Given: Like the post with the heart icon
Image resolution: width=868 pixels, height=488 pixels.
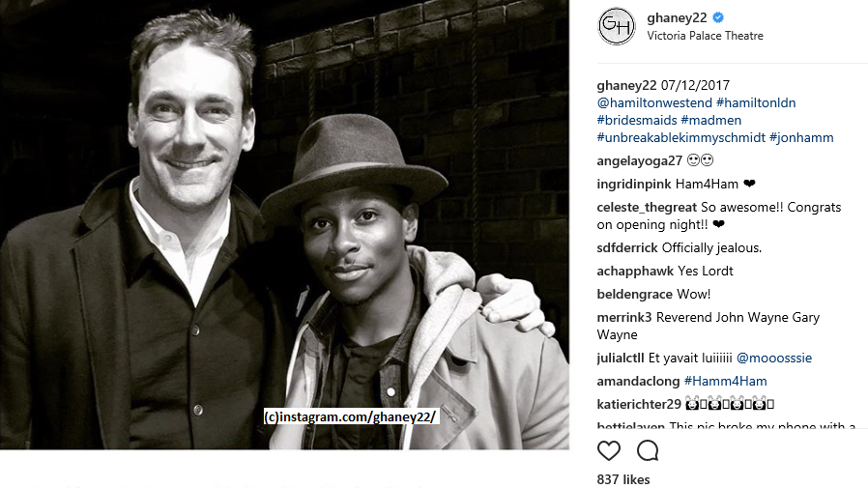Looking at the screenshot, I should point(608,451).
